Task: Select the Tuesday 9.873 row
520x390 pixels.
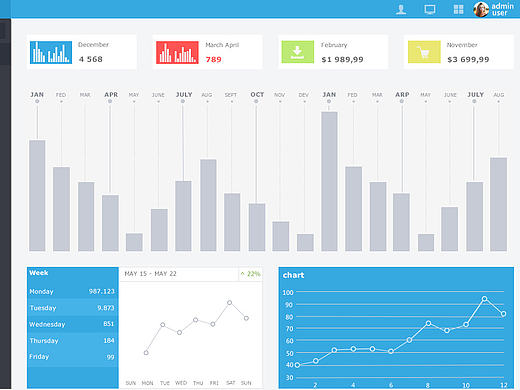Action: [x=73, y=308]
